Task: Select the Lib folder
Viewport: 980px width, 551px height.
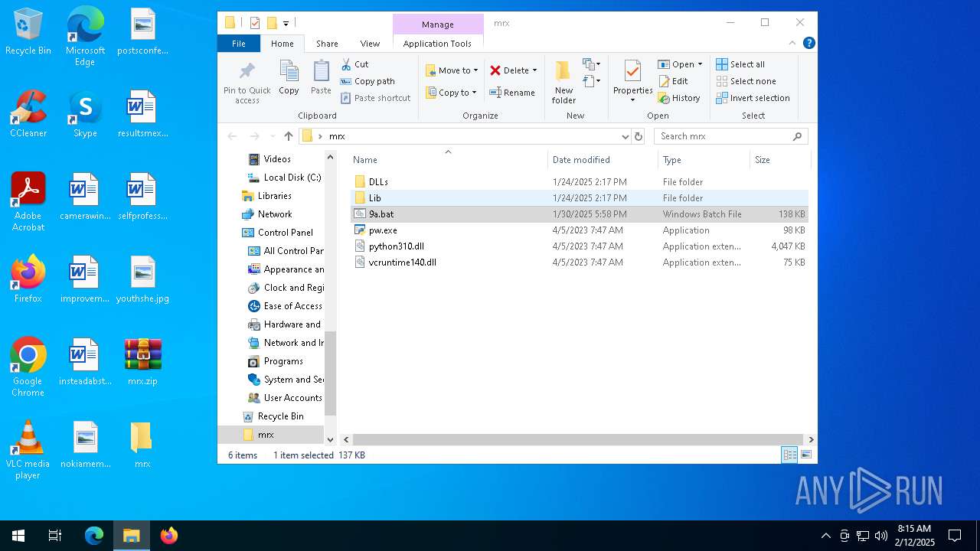Action: click(580, 198)
